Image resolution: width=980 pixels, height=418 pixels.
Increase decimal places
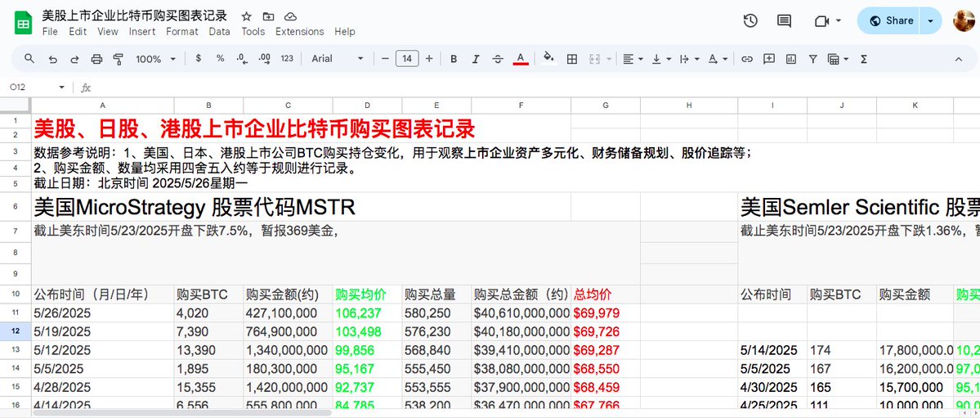pos(264,58)
